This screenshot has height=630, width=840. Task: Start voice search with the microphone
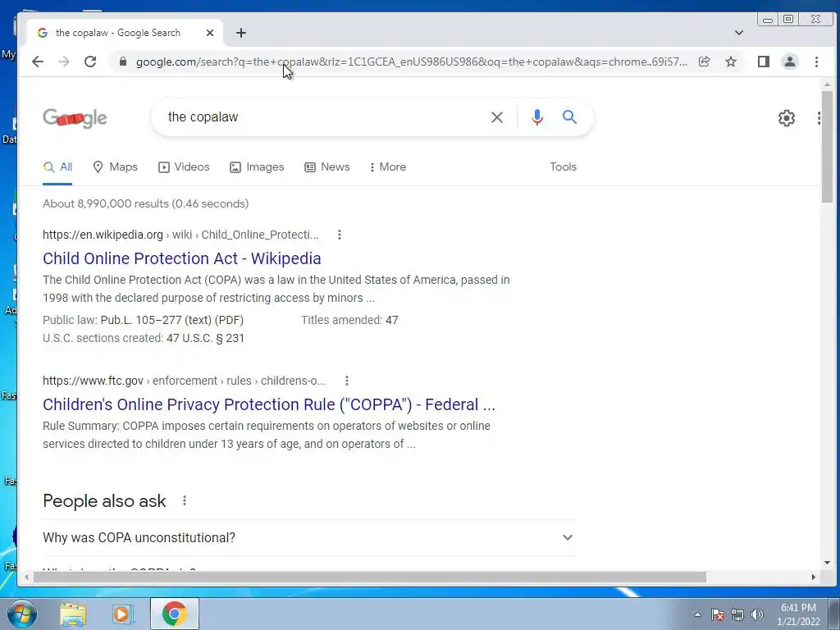tap(537, 116)
